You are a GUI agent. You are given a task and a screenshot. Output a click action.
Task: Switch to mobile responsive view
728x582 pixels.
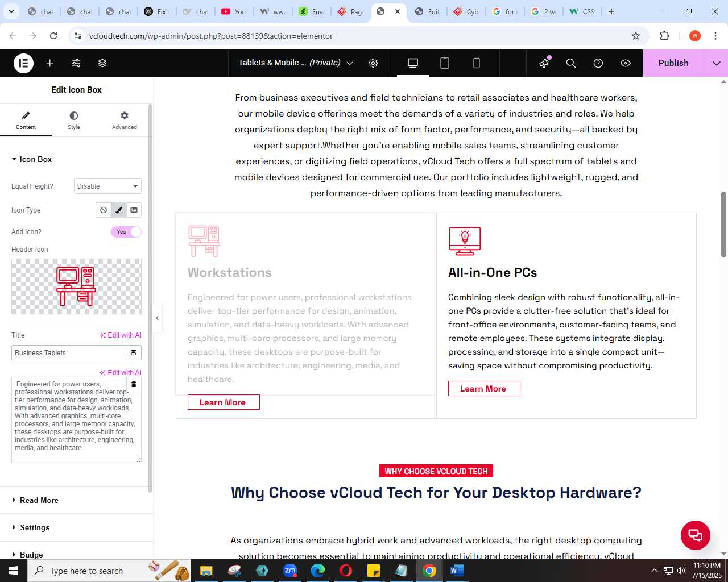coord(477,63)
